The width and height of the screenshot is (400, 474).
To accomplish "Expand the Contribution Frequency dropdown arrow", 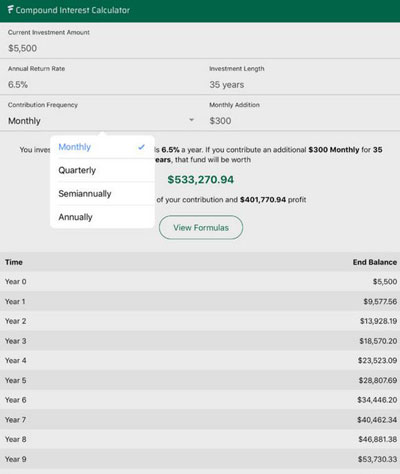I will pyautogui.click(x=191, y=119).
